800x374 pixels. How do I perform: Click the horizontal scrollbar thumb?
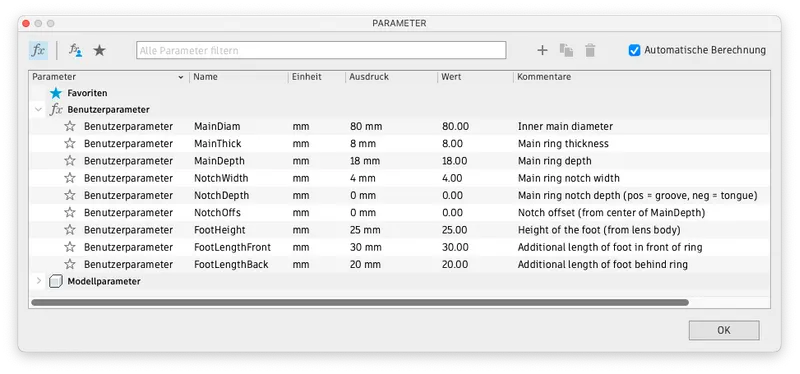(x=360, y=303)
